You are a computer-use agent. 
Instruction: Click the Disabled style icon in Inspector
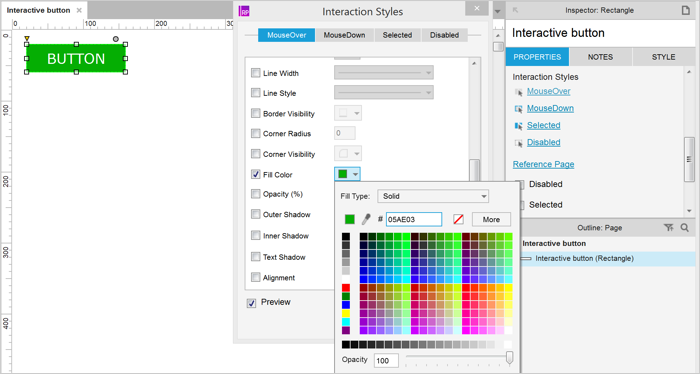(x=518, y=143)
